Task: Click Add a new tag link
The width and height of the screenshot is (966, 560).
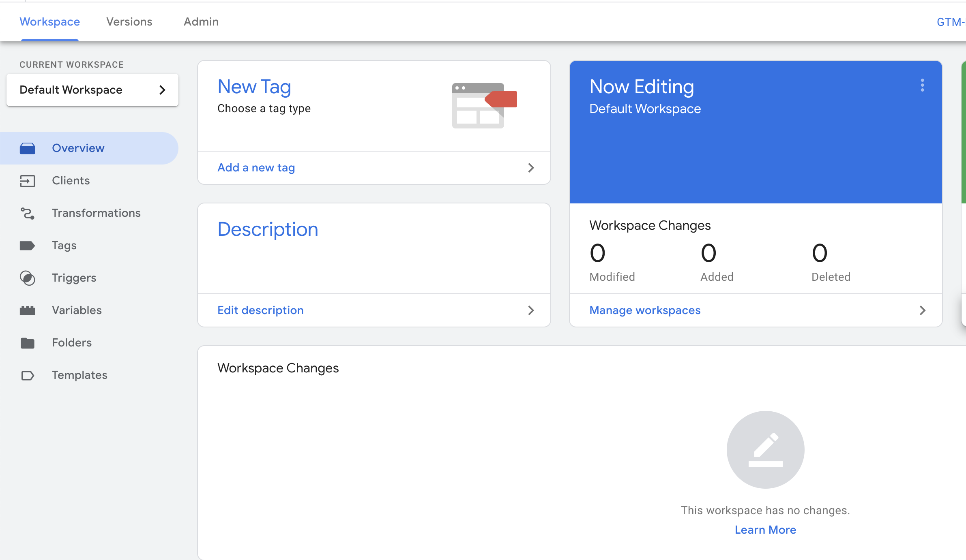Action: point(256,167)
